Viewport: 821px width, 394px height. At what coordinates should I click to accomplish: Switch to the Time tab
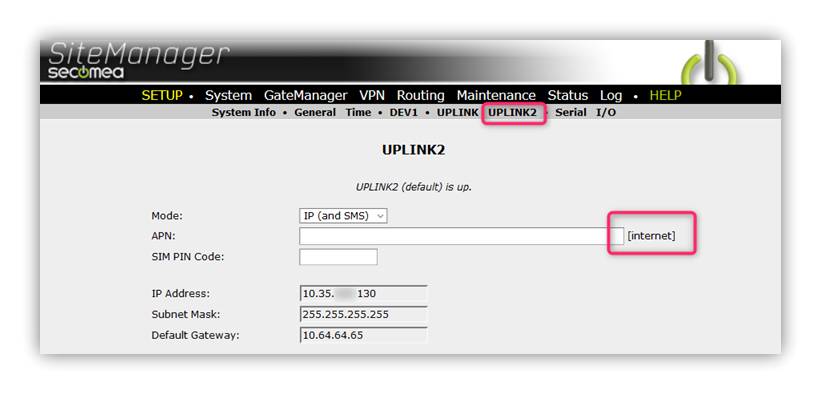click(358, 112)
